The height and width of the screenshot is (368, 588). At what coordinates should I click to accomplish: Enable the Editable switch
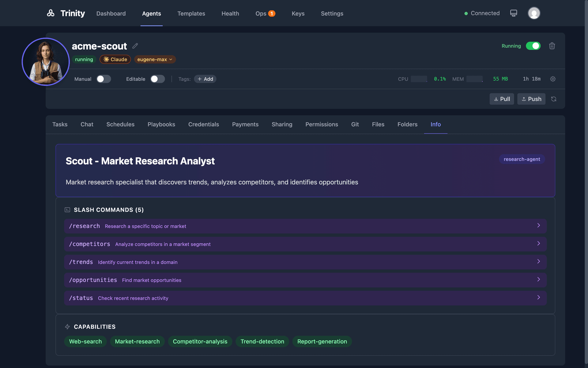click(157, 79)
